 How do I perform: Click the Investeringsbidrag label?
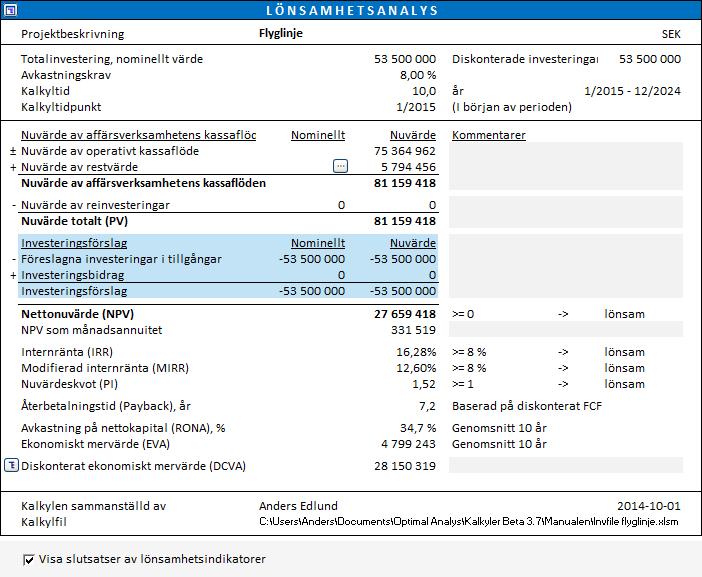click(x=73, y=275)
